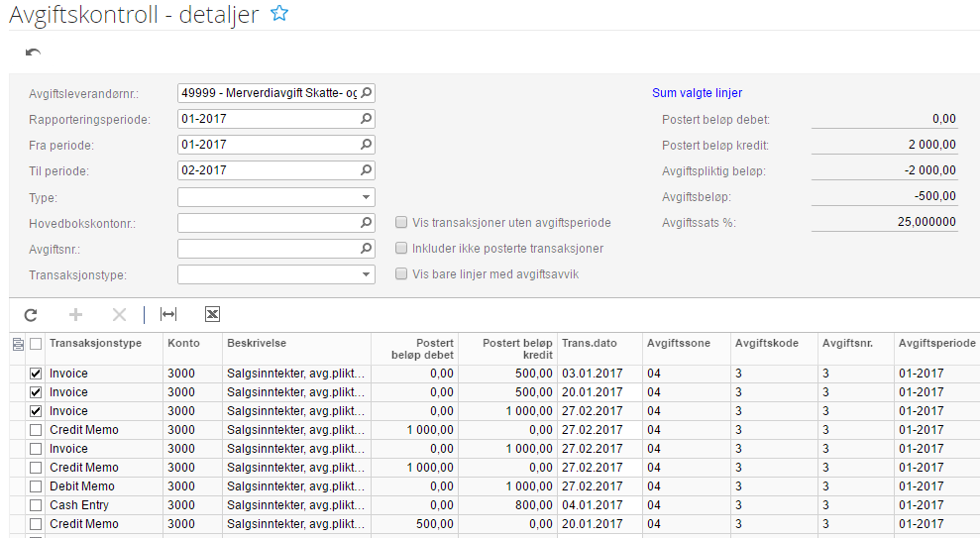Enable Vis bare linjer med avgiftsavvik
The image size is (980, 538).
(401, 273)
